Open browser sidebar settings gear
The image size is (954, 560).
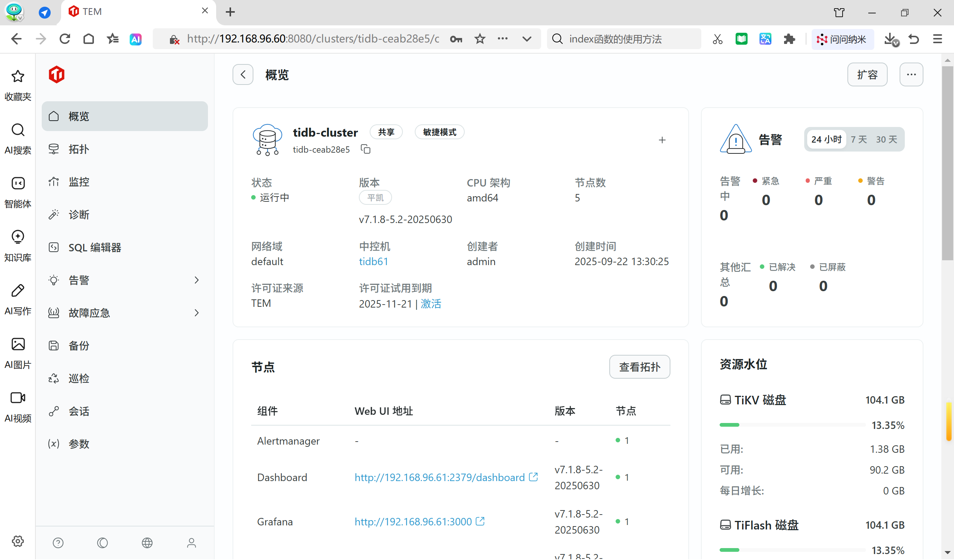pos(18,541)
